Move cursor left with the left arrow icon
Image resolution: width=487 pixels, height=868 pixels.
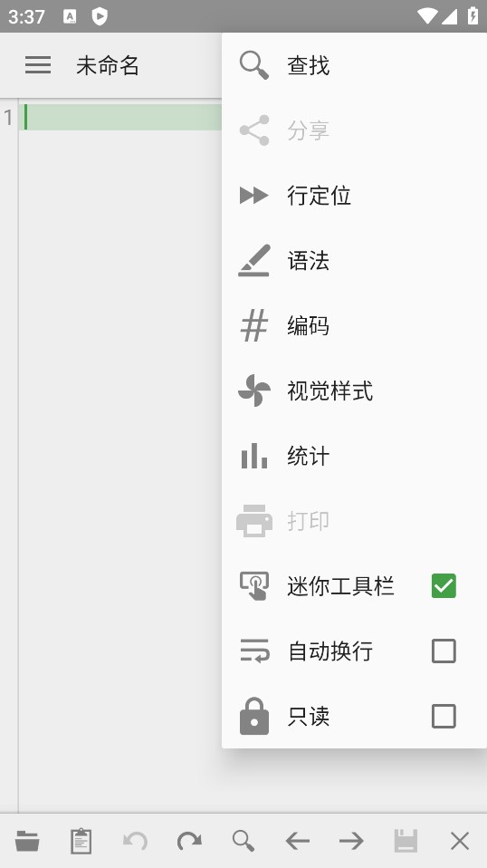pyautogui.click(x=298, y=841)
